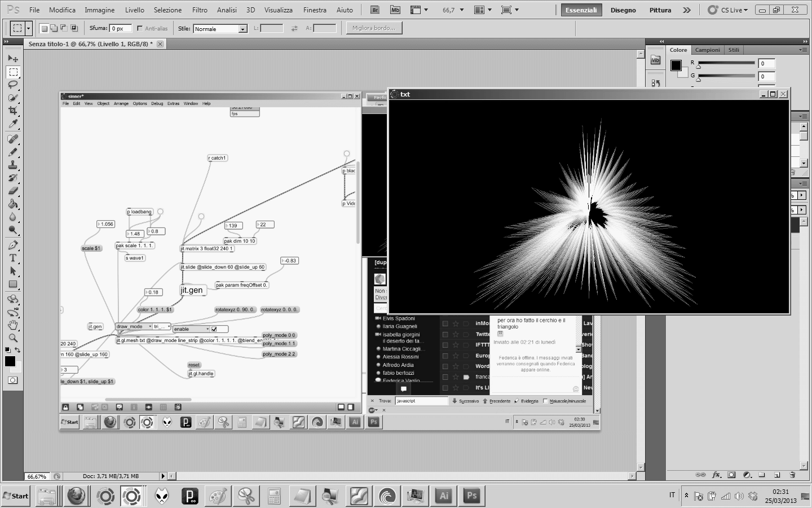The width and height of the screenshot is (812, 508).
Task: Click the R color slider track
Action: click(x=726, y=63)
